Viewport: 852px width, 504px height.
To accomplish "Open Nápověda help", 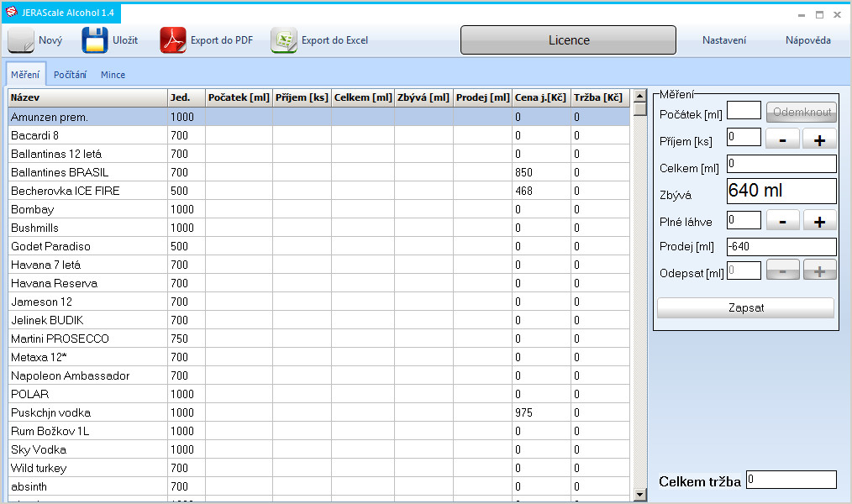I will [808, 40].
